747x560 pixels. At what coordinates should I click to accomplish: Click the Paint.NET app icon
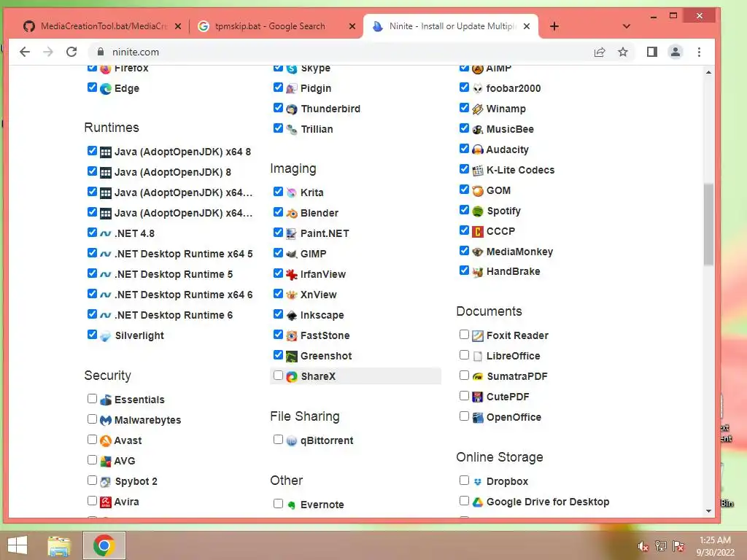292,234
